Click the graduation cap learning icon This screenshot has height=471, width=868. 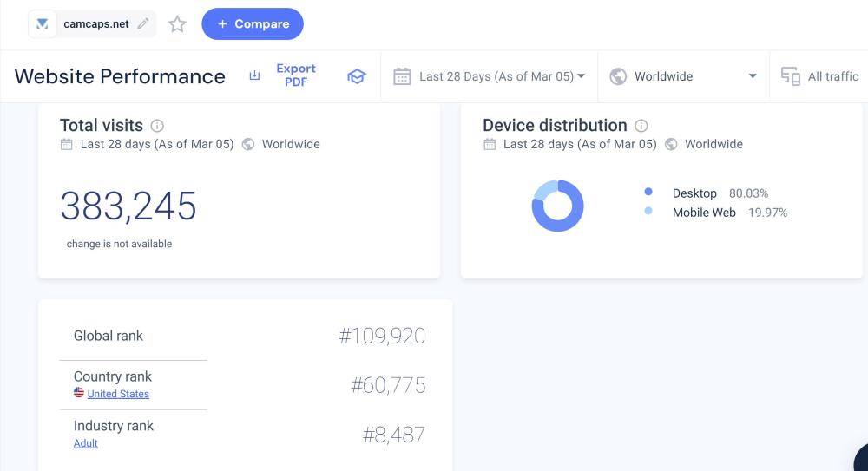[x=356, y=76]
